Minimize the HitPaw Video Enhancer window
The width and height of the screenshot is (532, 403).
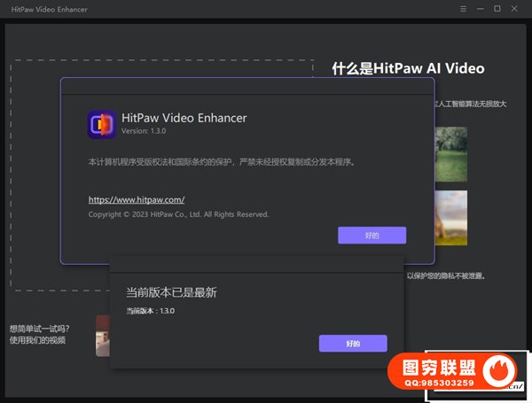coord(481,9)
